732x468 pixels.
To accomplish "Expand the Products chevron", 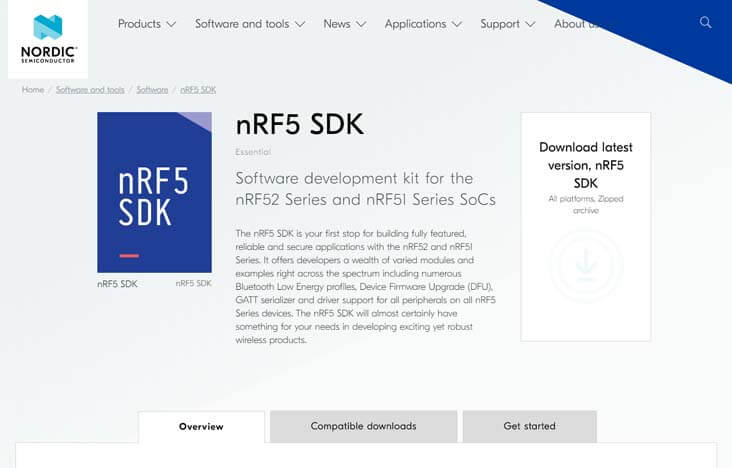I will (x=171, y=24).
